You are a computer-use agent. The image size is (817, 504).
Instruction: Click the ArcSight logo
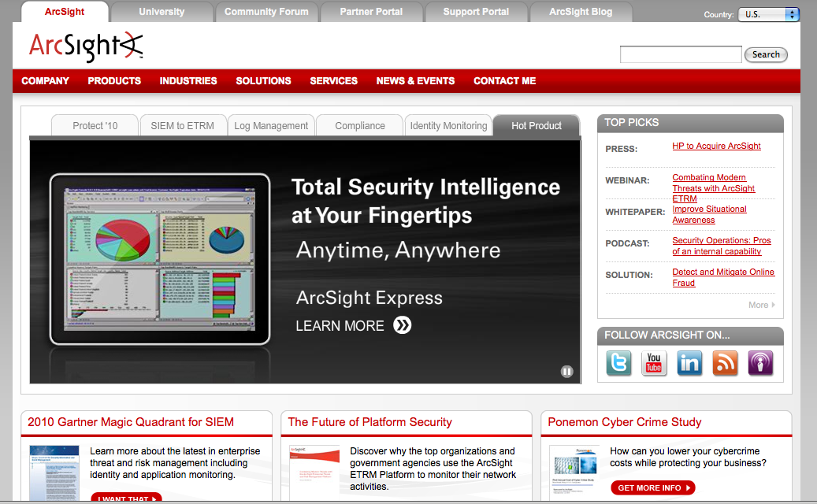(x=86, y=46)
